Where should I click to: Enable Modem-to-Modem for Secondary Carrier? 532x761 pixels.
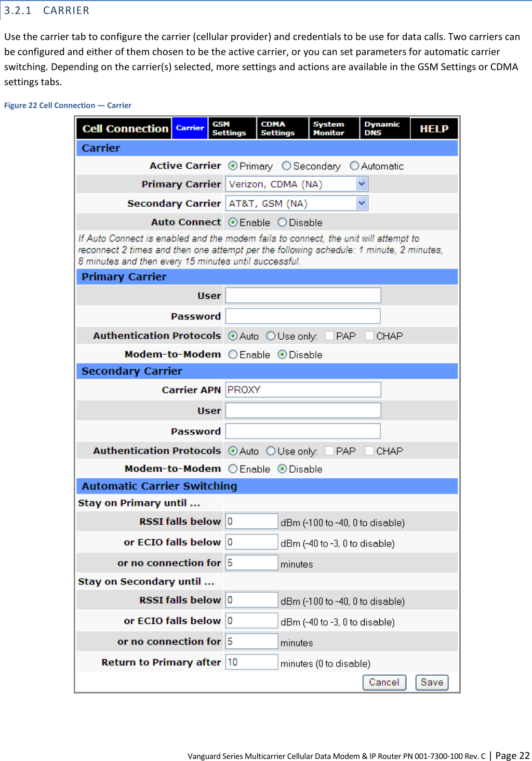[233, 469]
